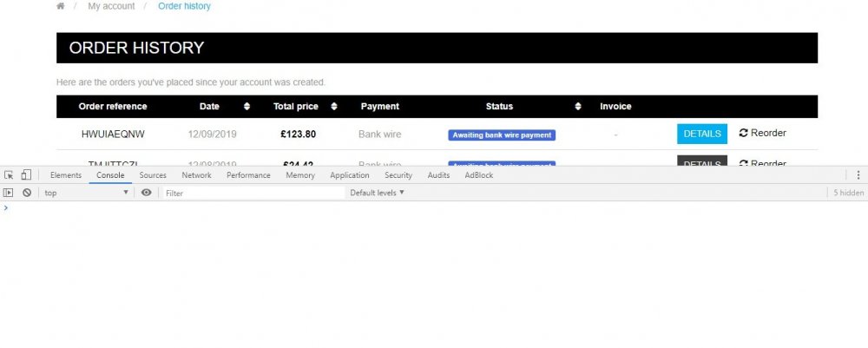Click reorder icon for HWUIAEQNW order
868x348 pixels.
coord(744,133)
